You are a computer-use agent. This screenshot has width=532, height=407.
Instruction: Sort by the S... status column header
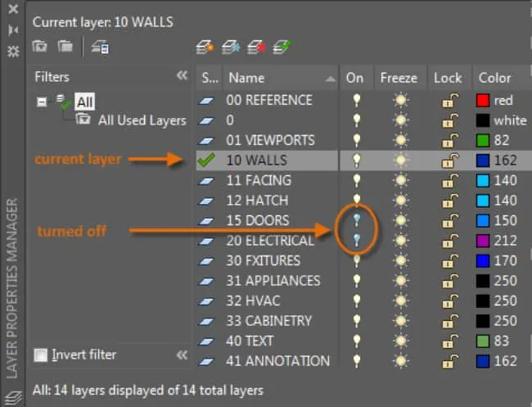click(210, 78)
